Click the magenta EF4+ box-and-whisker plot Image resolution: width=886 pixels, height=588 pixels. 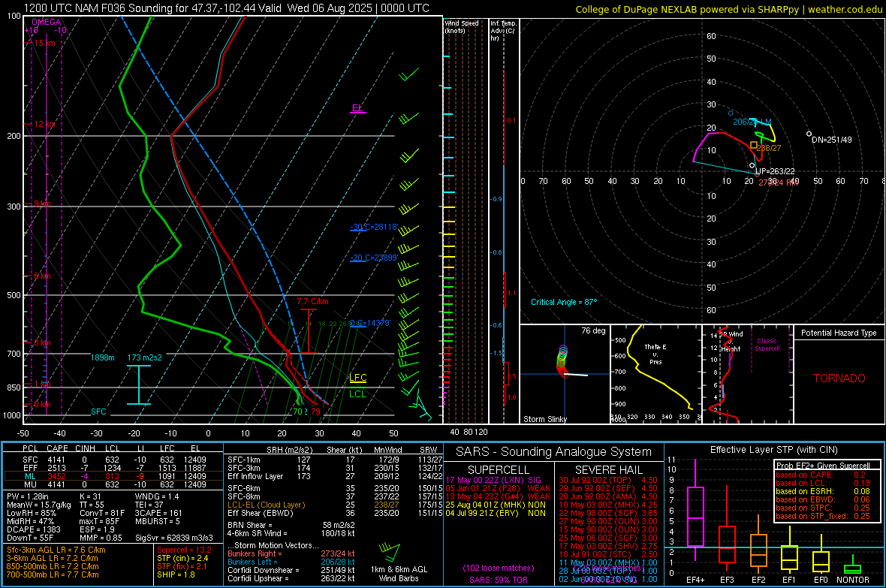point(695,510)
